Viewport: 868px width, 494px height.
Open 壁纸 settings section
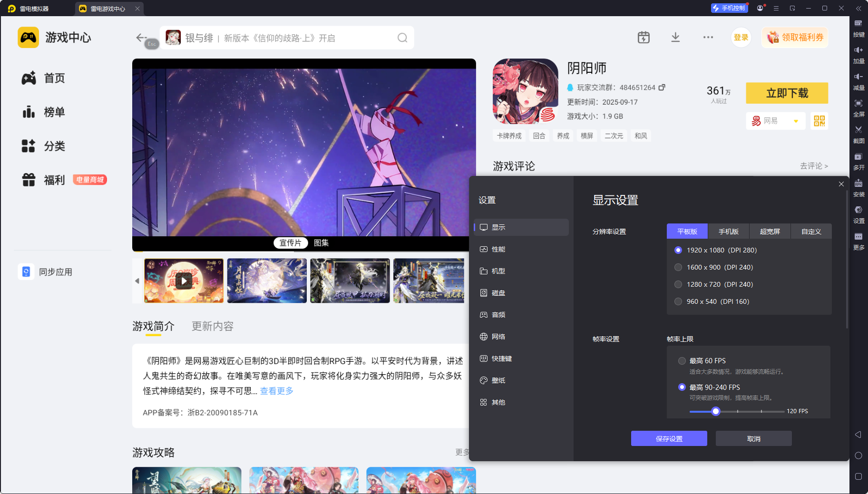[521, 380]
